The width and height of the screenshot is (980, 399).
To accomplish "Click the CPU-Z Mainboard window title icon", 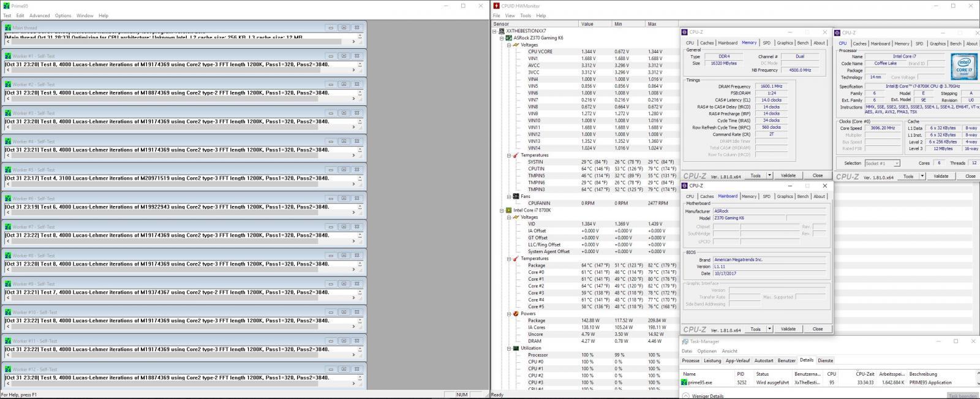I will (x=685, y=186).
